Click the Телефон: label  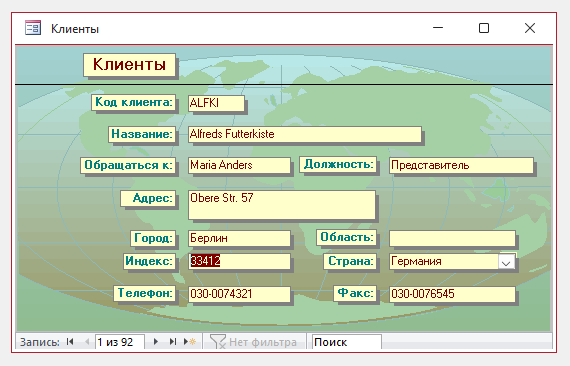[x=144, y=293]
